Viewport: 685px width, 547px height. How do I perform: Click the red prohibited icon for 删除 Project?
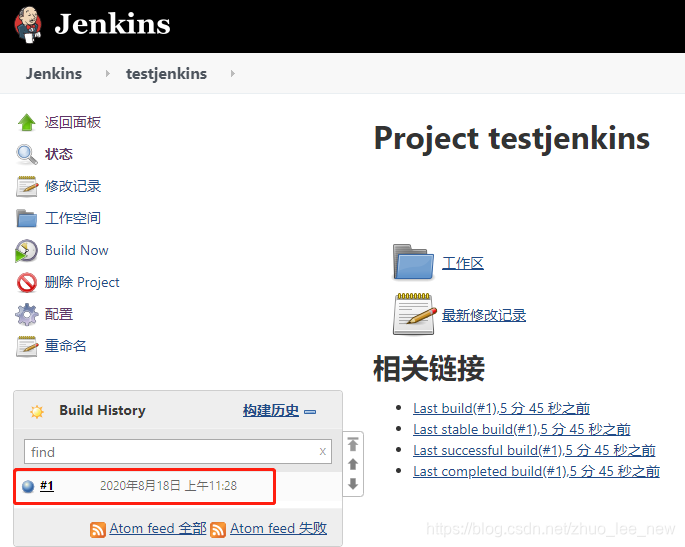point(27,282)
